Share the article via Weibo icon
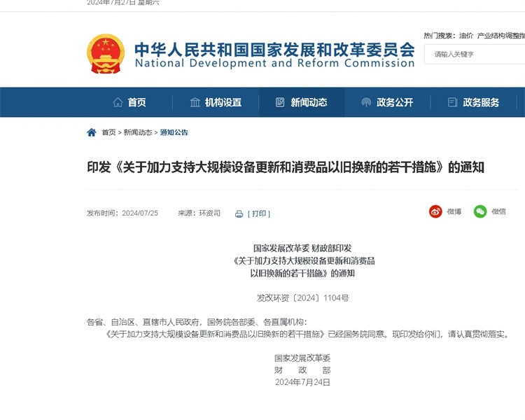This screenshot has height=420, width=525. tap(435, 211)
